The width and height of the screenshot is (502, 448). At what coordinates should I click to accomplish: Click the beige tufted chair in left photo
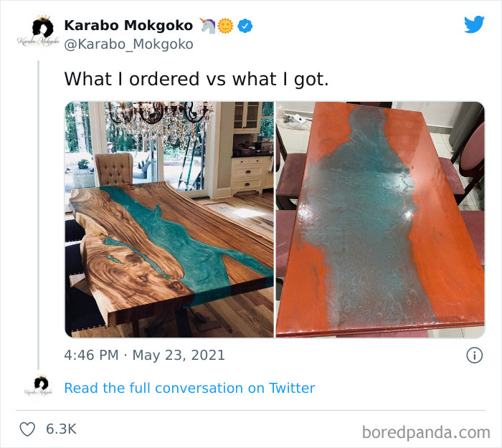click(x=114, y=171)
